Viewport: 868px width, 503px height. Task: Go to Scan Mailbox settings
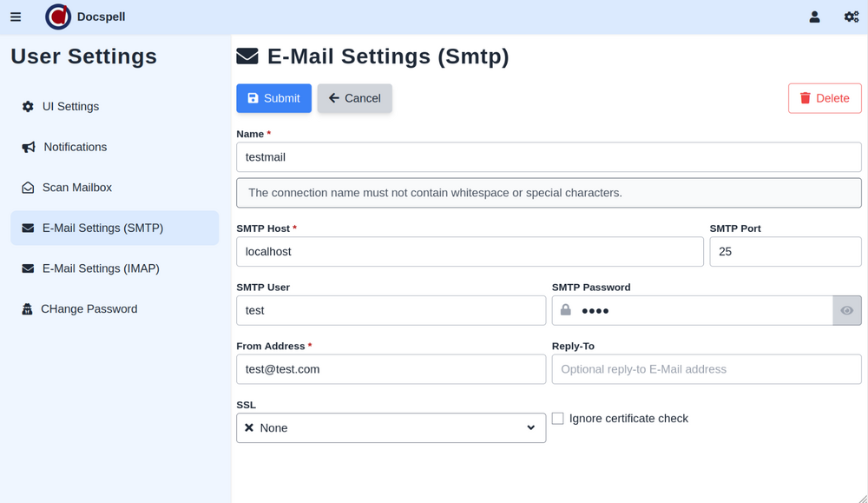pyautogui.click(x=76, y=188)
